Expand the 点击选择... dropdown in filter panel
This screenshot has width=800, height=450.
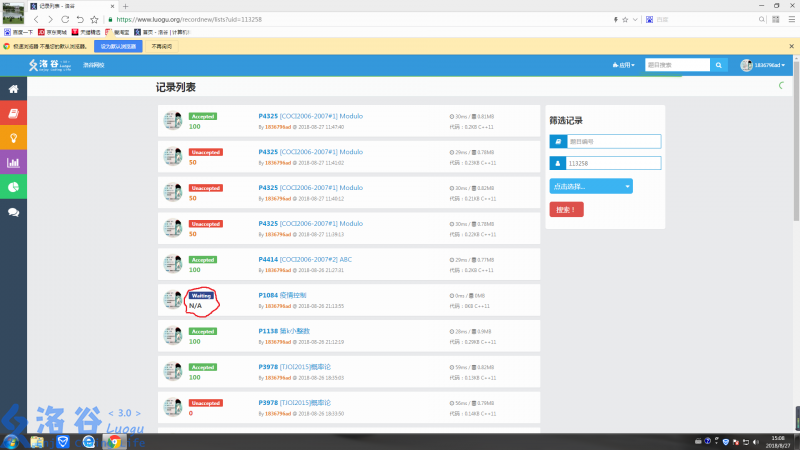pos(591,186)
